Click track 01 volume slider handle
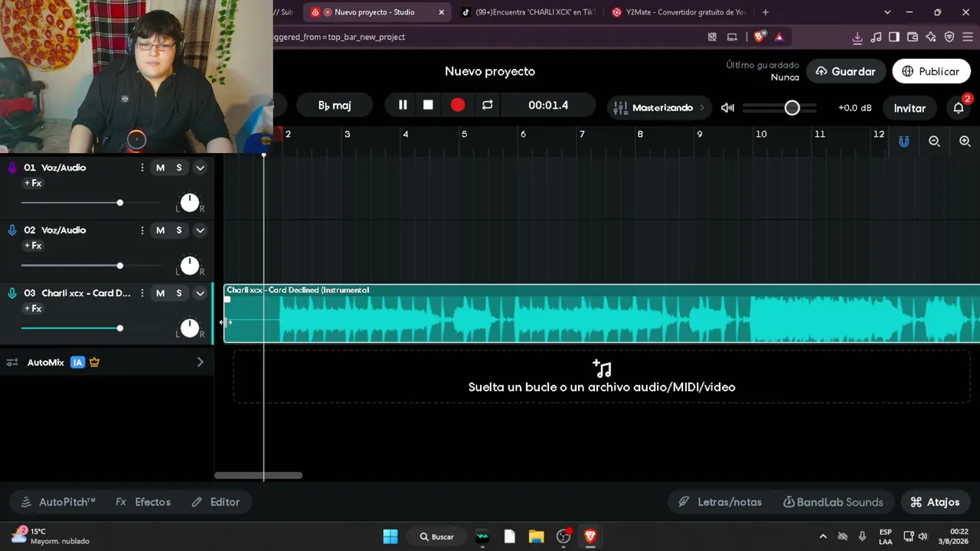 click(119, 203)
